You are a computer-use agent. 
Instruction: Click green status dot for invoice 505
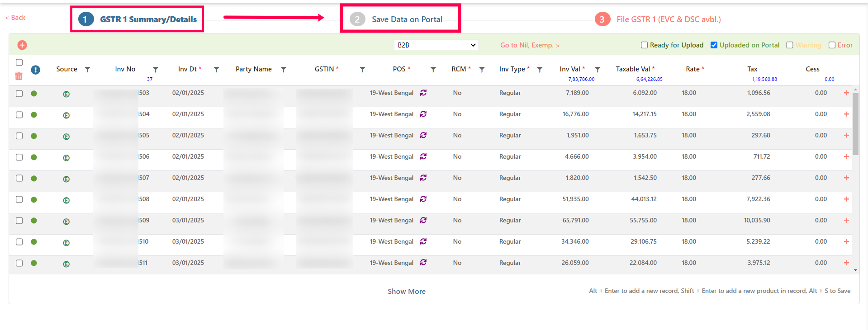tap(34, 136)
